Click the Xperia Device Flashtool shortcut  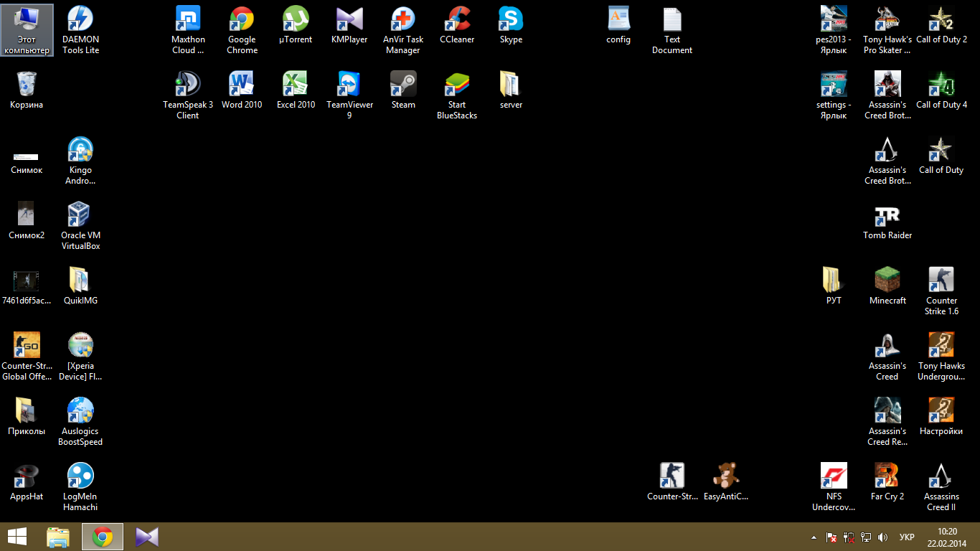point(80,357)
